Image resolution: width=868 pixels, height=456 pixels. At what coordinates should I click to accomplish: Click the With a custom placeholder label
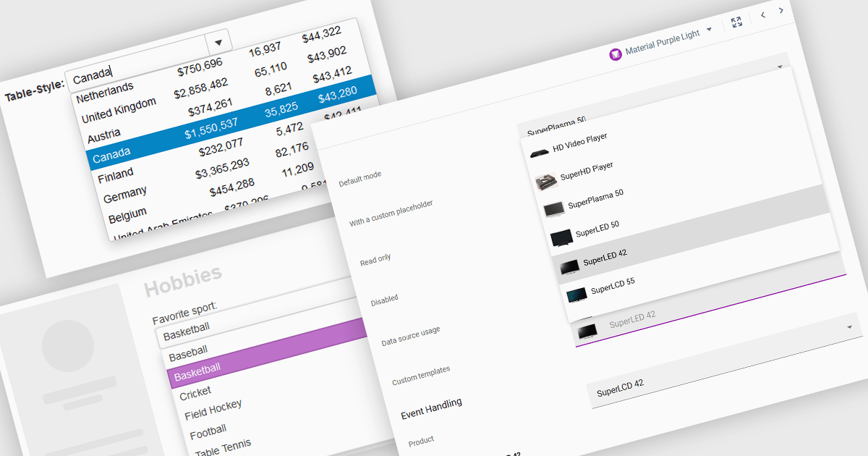tap(391, 214)
